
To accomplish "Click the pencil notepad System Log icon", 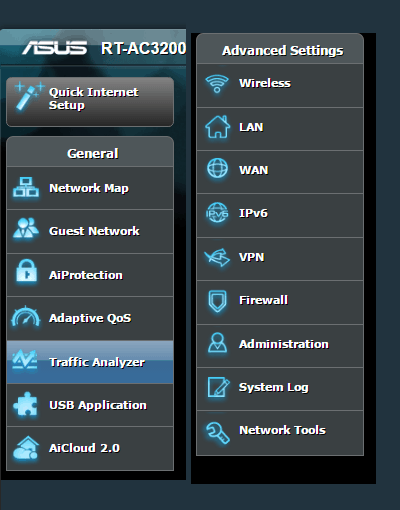I will pyautogui.click(x=218, y=387).
